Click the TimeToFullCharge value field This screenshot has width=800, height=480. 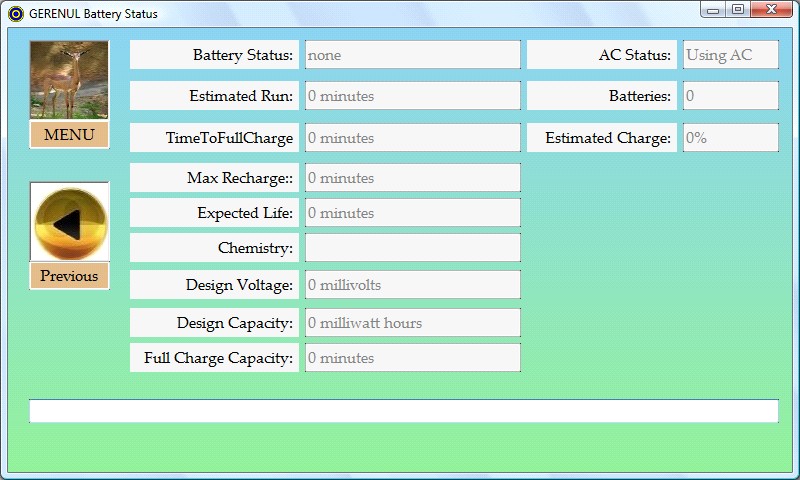pyautogui.click(x=412, y=138)
